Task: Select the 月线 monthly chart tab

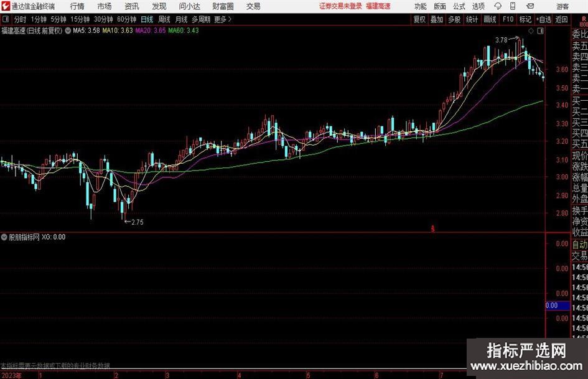Action: click(182, 19)
